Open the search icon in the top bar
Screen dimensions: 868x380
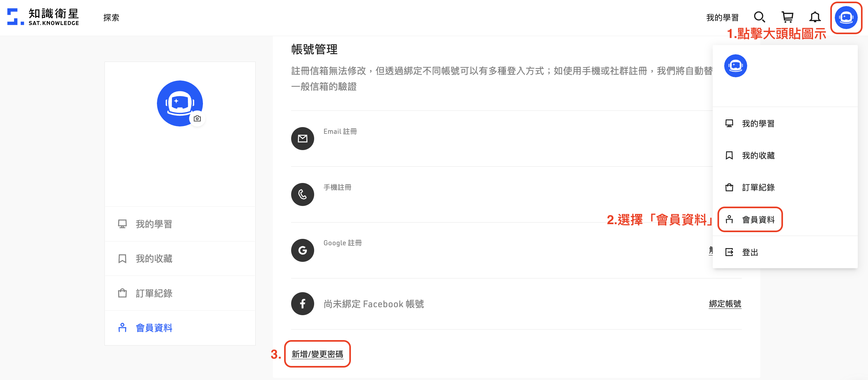point(760,17)
